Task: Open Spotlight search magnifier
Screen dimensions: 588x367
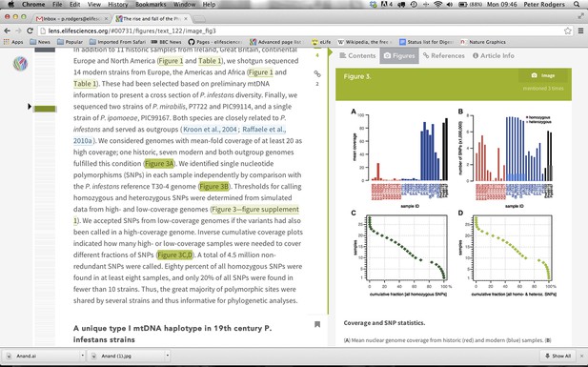Action: pyautogui.click(x=577, y=5)
